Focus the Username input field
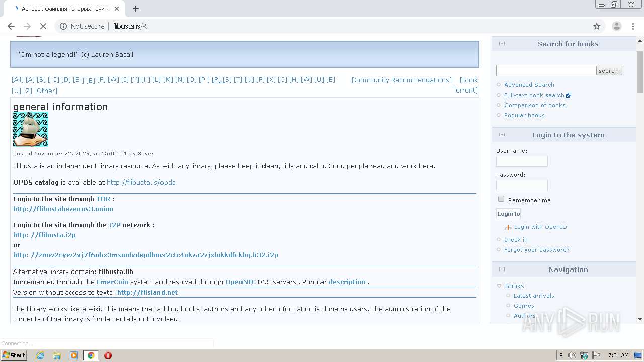 (522, 161)
